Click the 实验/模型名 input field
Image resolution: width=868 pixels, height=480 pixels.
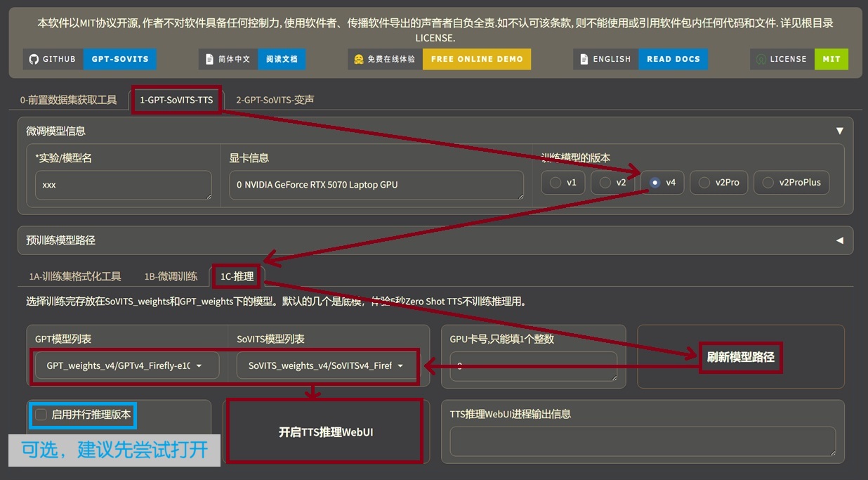click(123, 186)
